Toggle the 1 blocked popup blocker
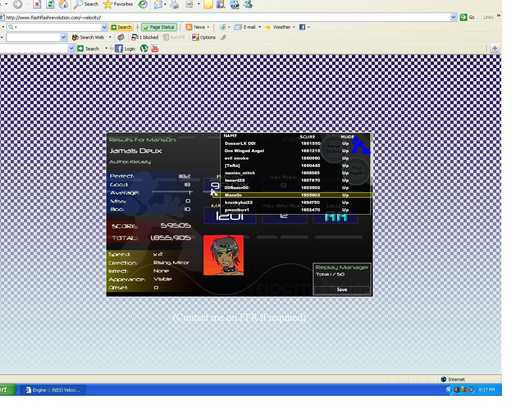 (145, 37)
